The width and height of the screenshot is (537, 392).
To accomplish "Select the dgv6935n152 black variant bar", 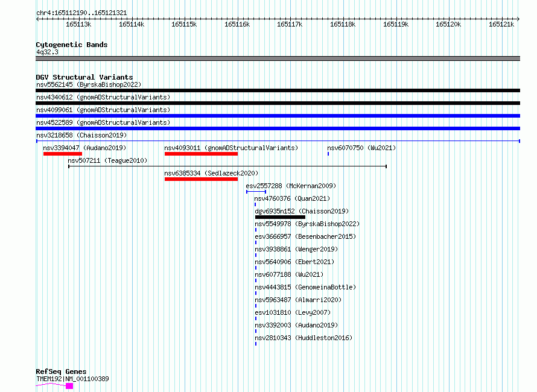I will 280,217.
